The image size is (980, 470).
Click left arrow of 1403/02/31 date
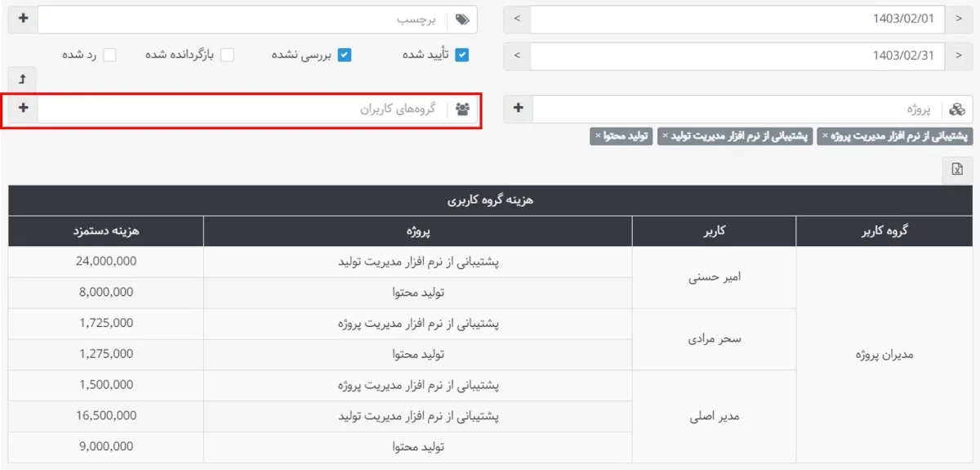[x=517, y=56]
